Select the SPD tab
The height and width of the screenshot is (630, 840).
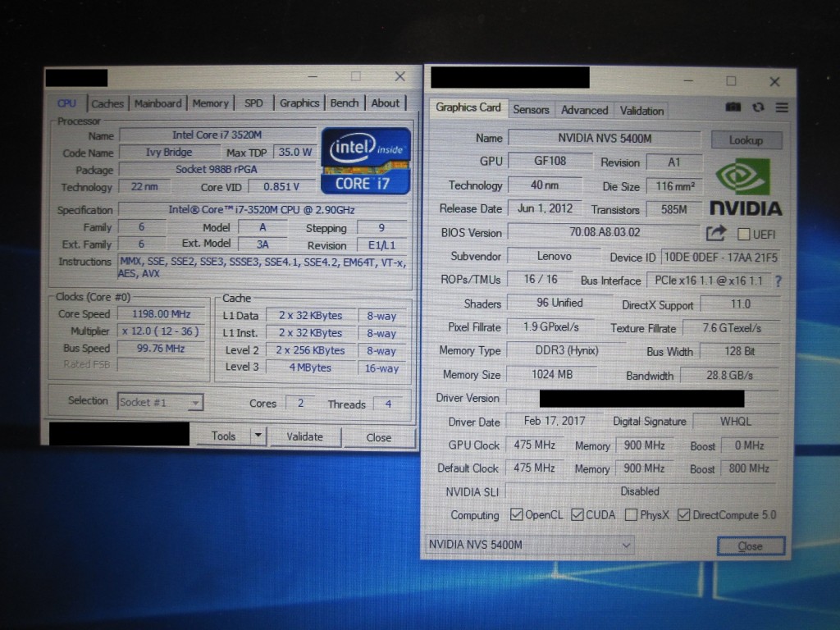[x=254, y=103]
